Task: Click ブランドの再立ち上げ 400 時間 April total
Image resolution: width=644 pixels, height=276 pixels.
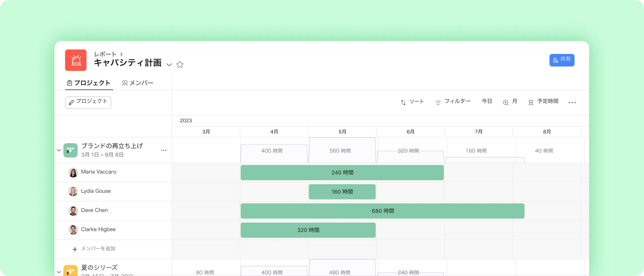Action: point(272,151)
